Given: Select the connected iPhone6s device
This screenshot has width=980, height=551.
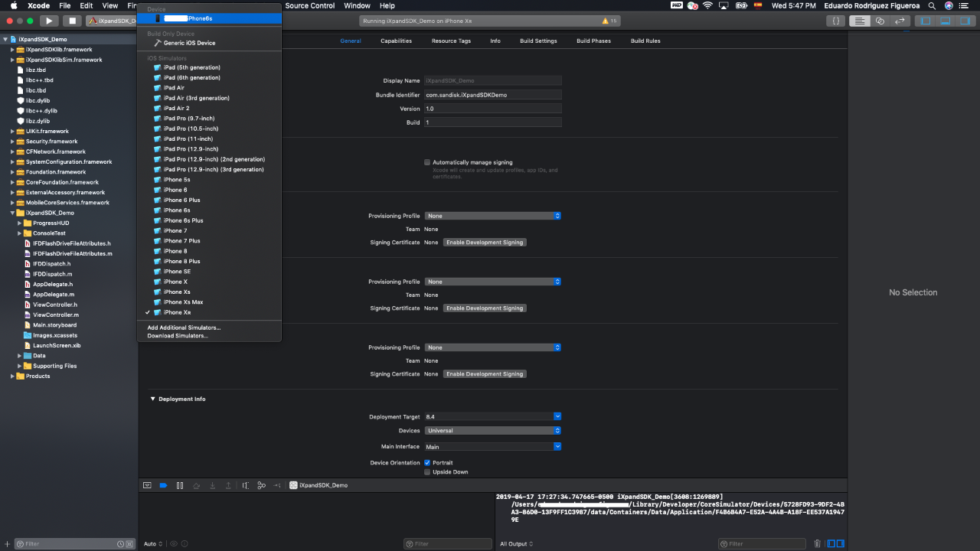Looking at the screenshot, I should coord(209,18).
